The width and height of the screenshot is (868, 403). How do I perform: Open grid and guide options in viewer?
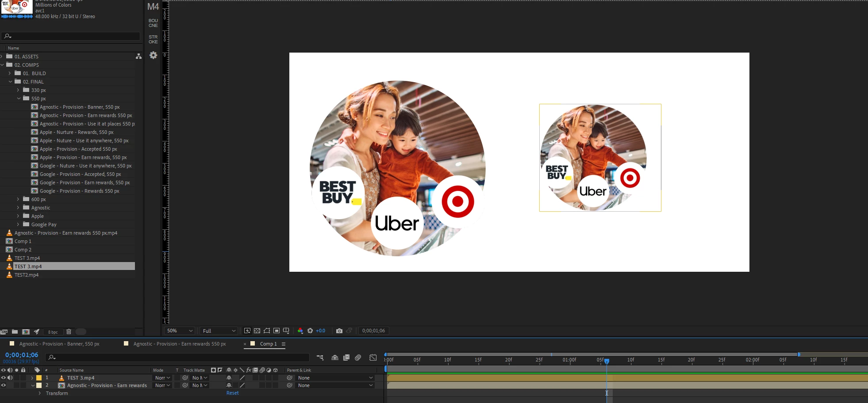click(286, 331)
